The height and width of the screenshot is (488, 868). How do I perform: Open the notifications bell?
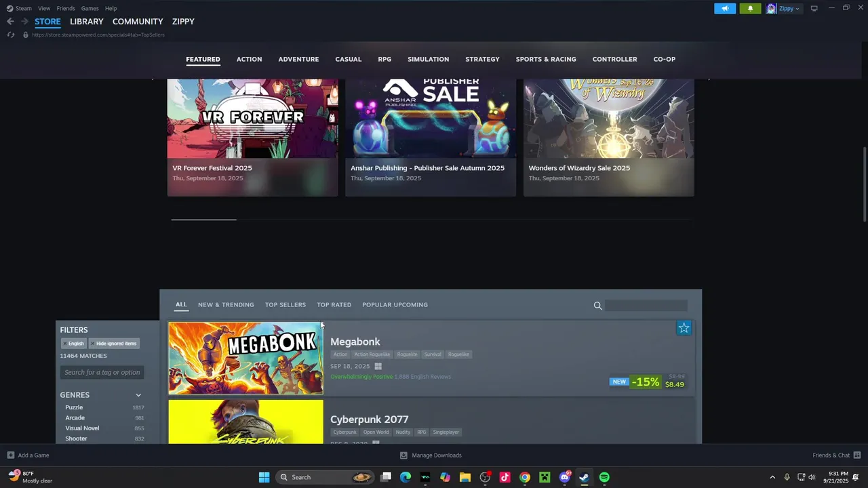tap(750, 8)
